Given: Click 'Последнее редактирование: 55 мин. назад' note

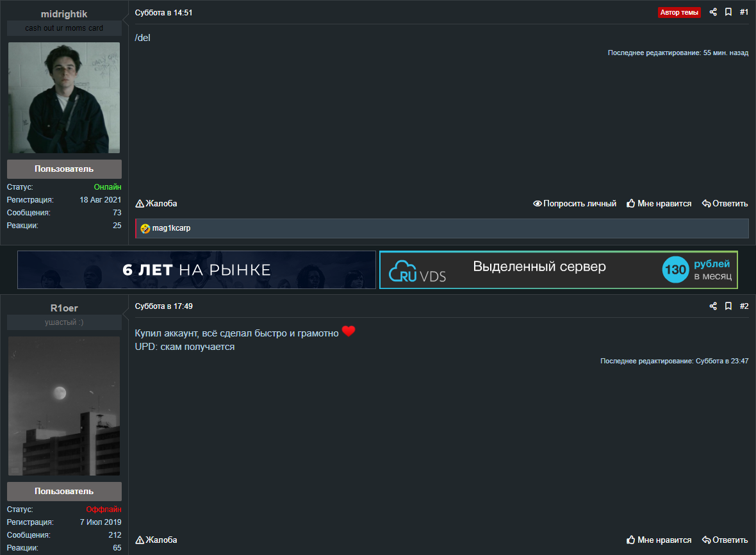Looking at the screenshot, I should (678, 53).
